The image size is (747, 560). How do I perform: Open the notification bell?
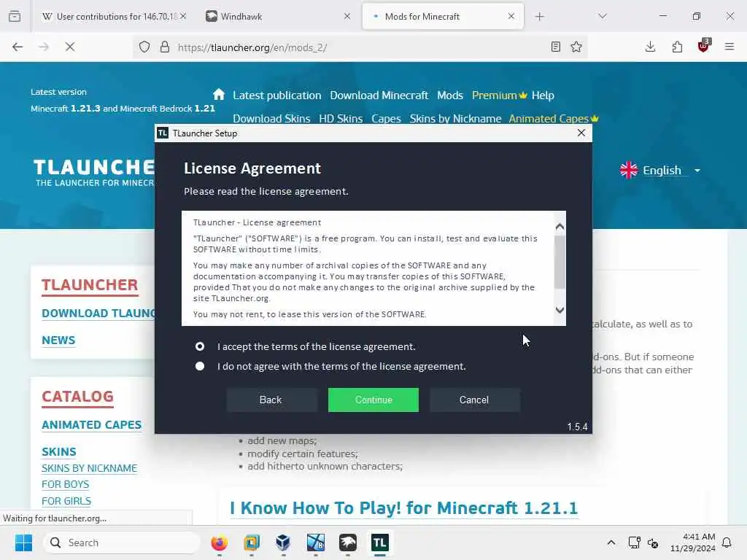coord(727,542)
